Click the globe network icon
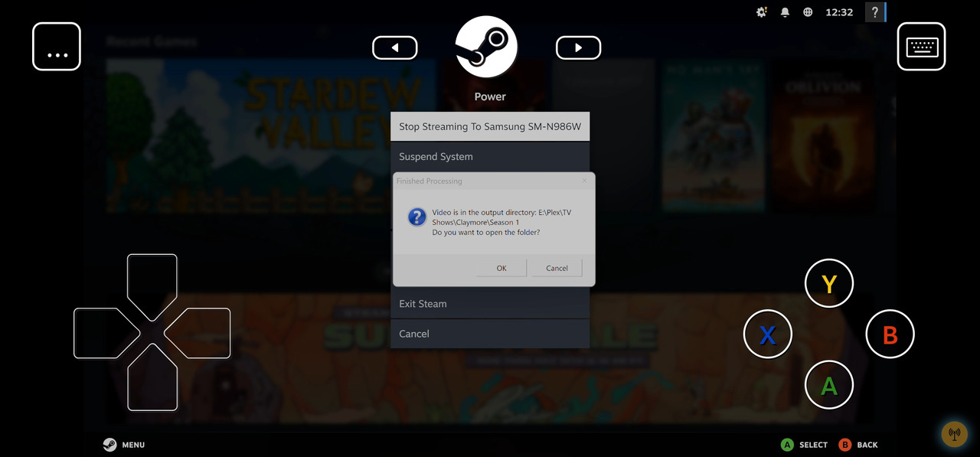 point(808,12)
